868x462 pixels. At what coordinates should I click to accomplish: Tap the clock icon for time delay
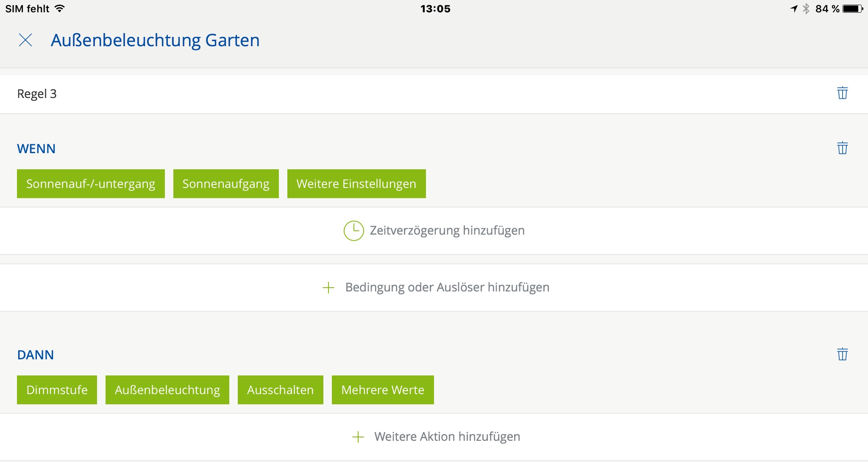pos(353,231)
